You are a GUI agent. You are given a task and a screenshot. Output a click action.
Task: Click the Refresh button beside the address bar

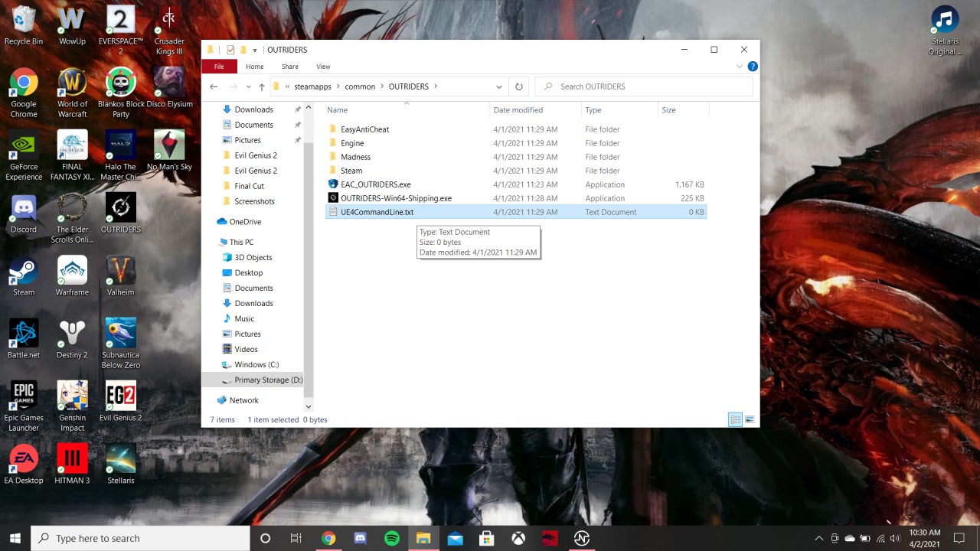click(518, 86)
